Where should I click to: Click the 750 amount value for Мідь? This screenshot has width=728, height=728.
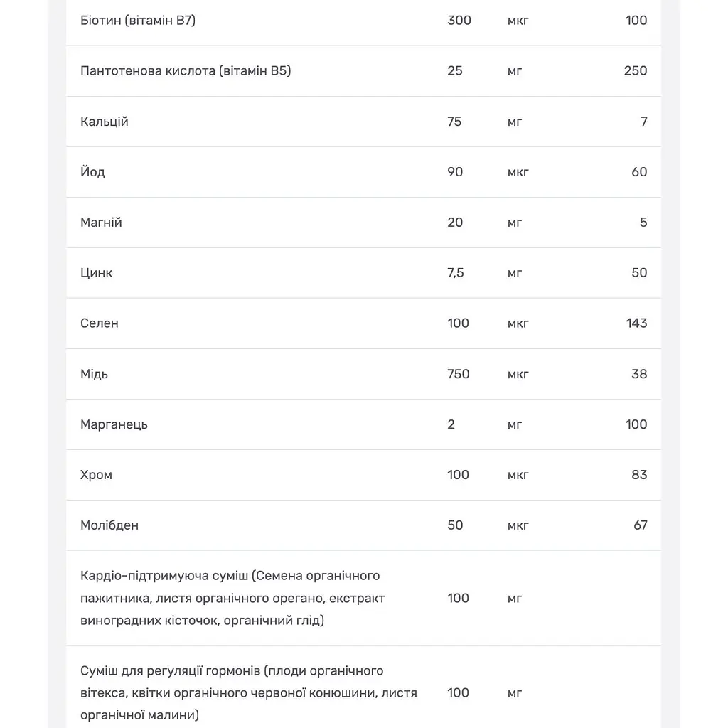[459, 374]
